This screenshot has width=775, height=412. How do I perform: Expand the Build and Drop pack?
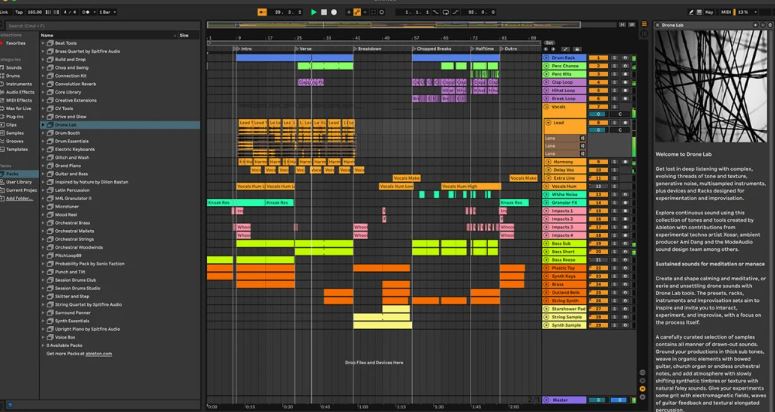coord(43,59)
